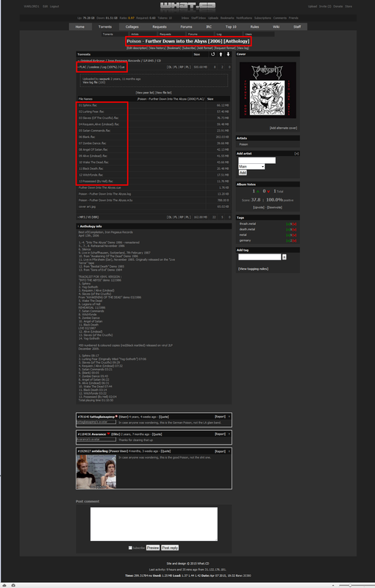Screen dimensions: 375x588
Task: Click the View log file link
Action: coord(90,82)
